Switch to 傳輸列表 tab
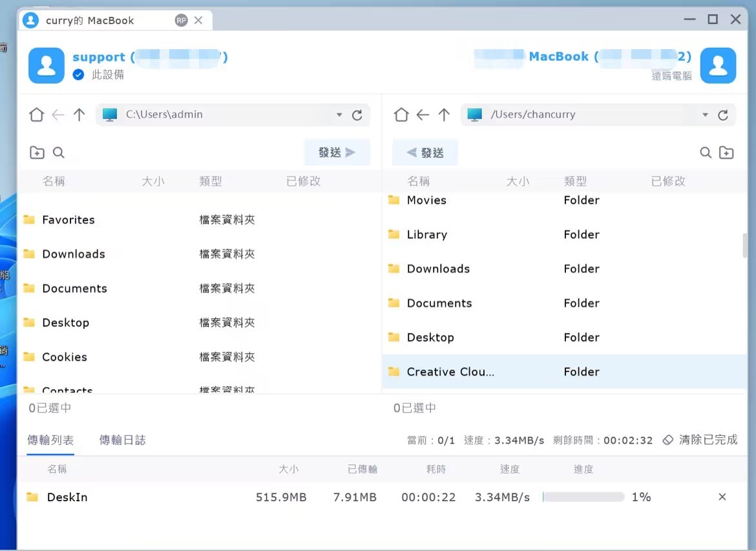 (50, 440)
